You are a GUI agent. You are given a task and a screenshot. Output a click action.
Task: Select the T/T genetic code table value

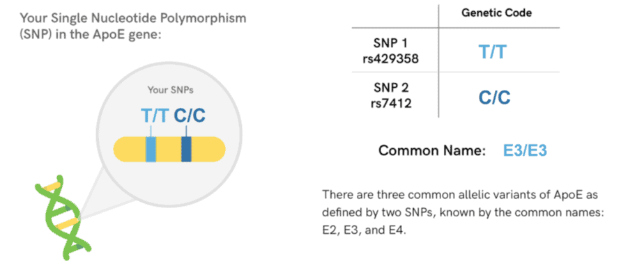[x=493, y=52]
